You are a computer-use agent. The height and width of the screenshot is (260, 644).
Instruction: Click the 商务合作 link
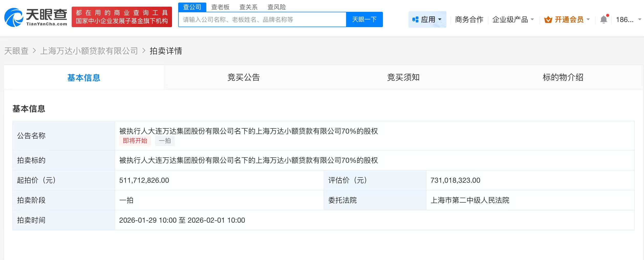[469, 19]
